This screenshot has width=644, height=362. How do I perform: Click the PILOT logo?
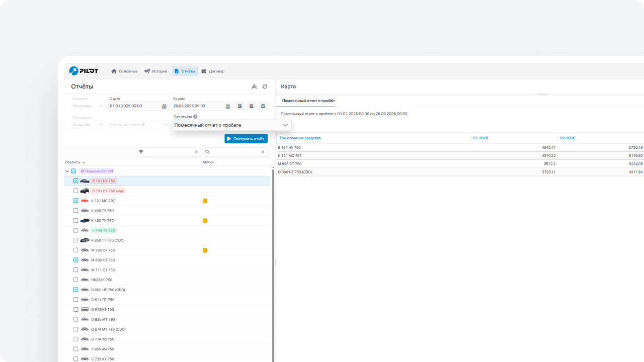coord(84,71)
